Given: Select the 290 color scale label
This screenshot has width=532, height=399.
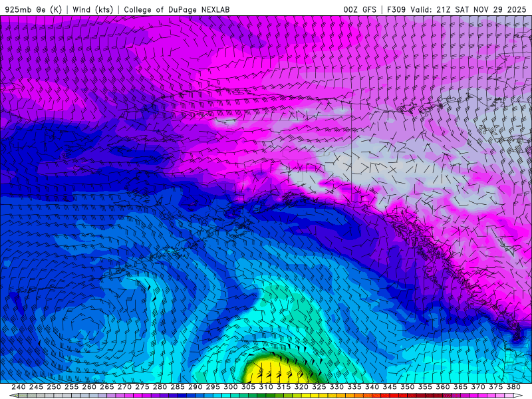Looking at the screenshot, I should (195, 387).
